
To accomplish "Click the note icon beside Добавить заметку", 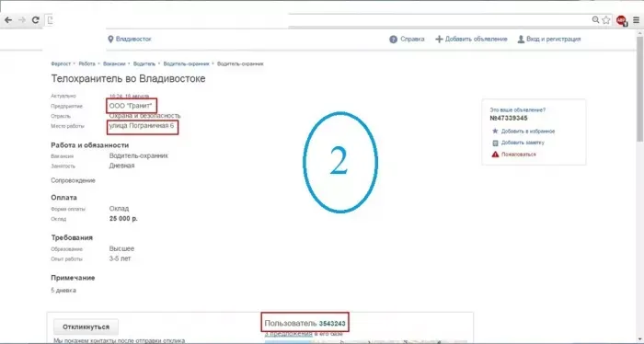I will (x=495, y=143).
